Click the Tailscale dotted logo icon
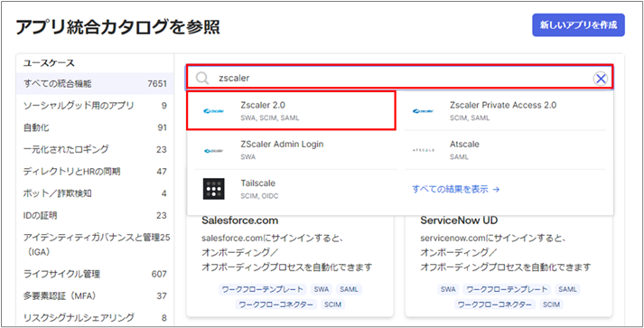This screenshot has height=328, width=644. click(x=213, y=189)
